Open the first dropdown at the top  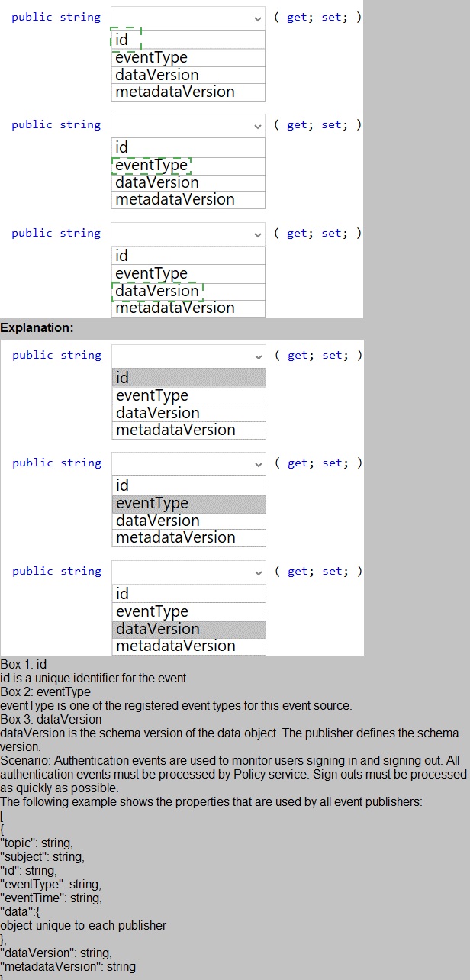pyautogui.click(x=188, y=18)
